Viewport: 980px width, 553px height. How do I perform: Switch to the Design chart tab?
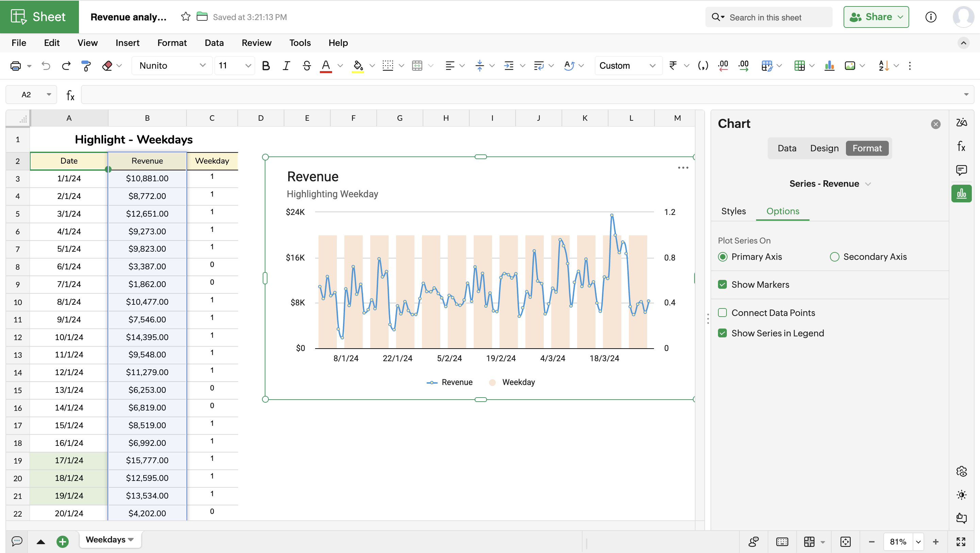point(824,148)
